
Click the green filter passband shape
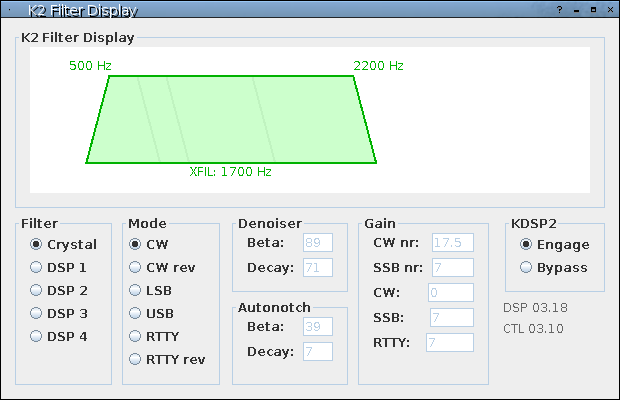pos(231,119)
